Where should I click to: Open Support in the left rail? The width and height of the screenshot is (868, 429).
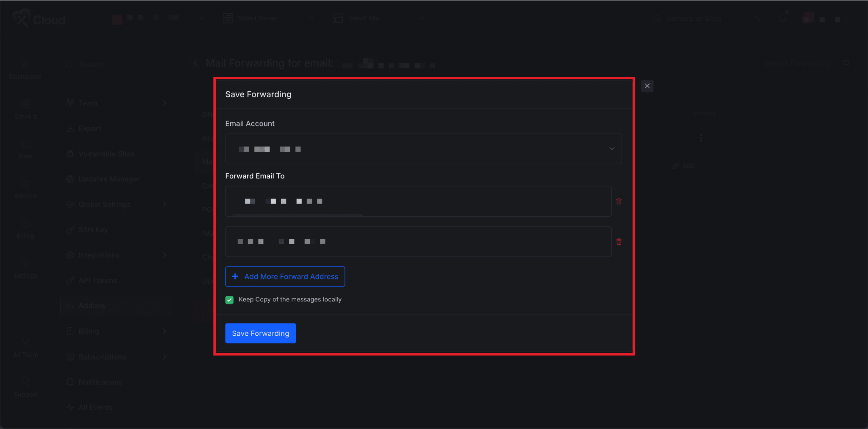(25, 387)
